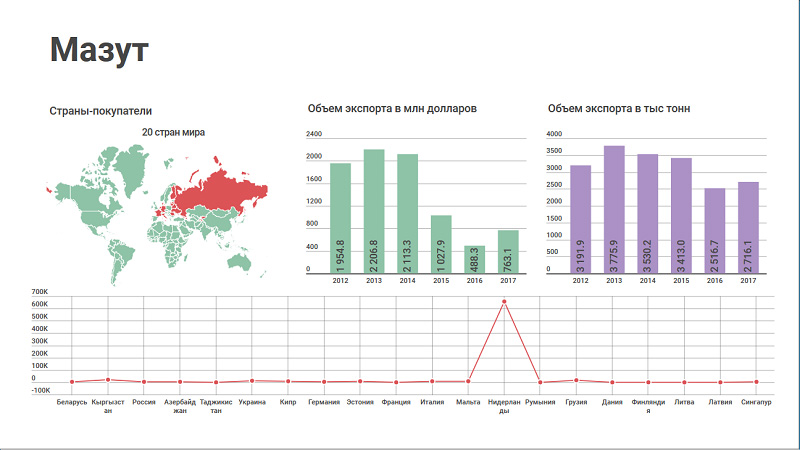The height and width of the screenshot is (450, 800).
Task: Click the 2013 green bar labeled 2 206.8
Action: click(x=374, y=212)
